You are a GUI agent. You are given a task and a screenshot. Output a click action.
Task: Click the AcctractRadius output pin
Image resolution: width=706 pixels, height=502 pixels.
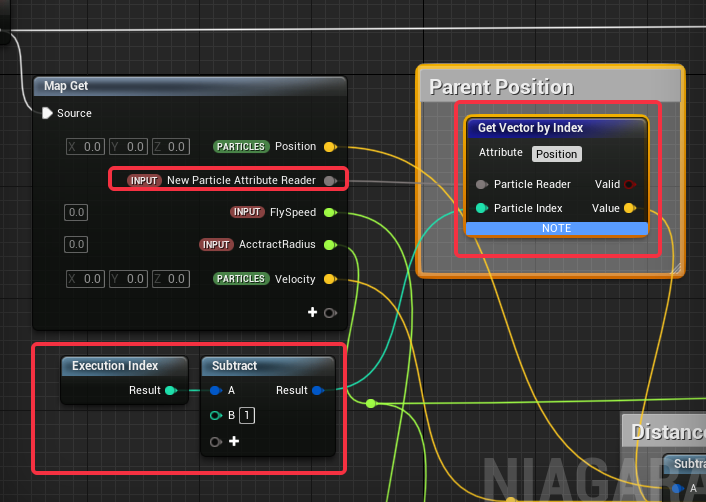pyautogui.click(x=329, y=245)
